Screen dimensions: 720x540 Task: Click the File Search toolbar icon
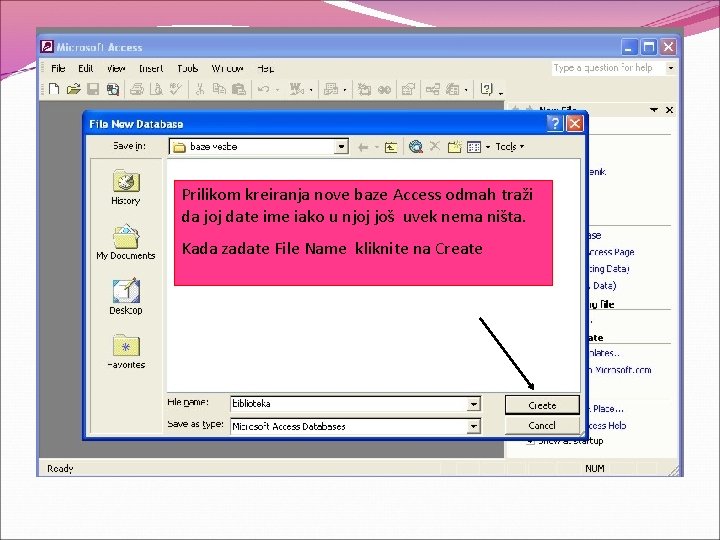coord(113,89)
